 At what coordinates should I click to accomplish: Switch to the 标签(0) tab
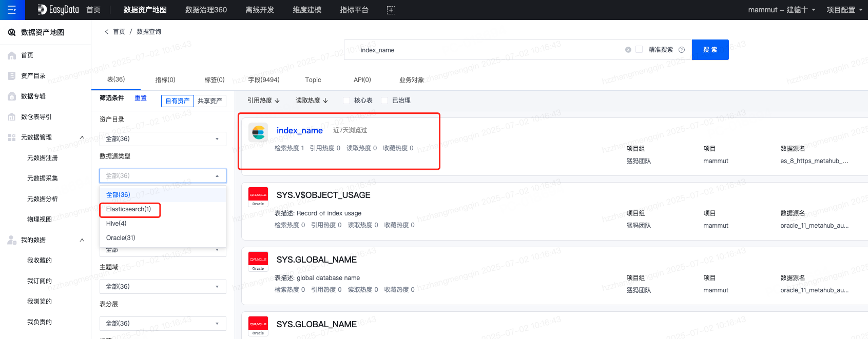(x=215, y=80)
